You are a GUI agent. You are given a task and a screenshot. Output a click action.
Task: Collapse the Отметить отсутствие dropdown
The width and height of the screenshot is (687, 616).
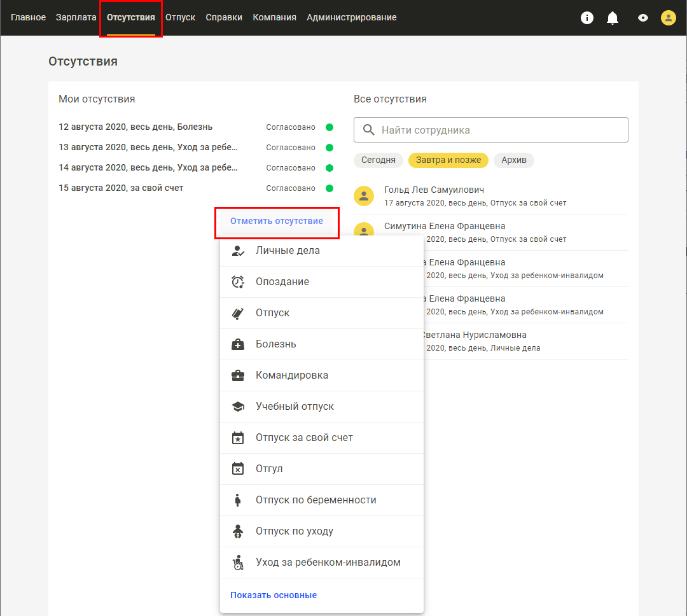(277, 221)
